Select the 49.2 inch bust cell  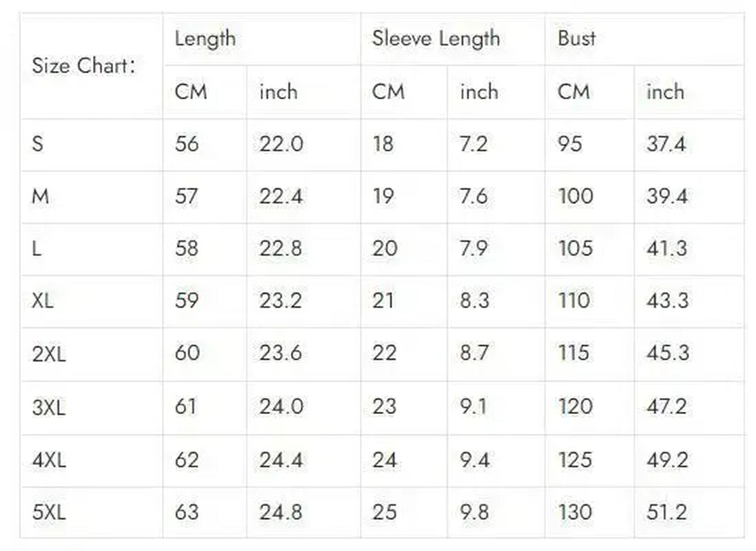tap(666, 459)
